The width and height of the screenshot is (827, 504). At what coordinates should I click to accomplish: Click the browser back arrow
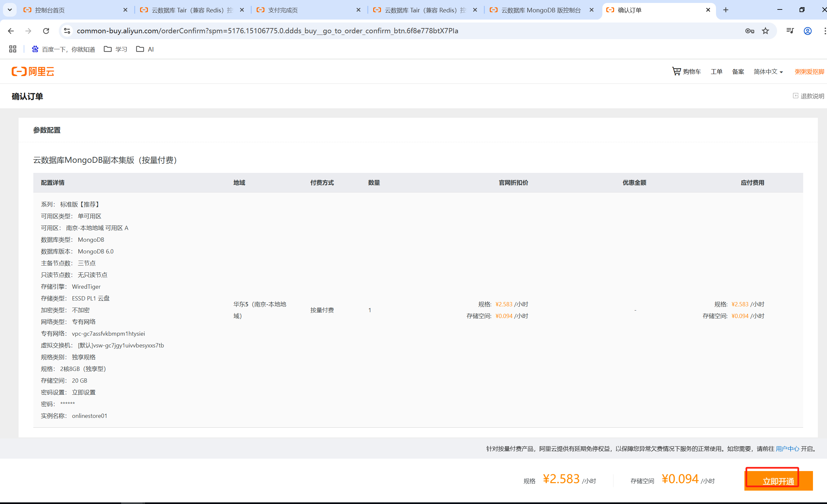pos(11,31)
